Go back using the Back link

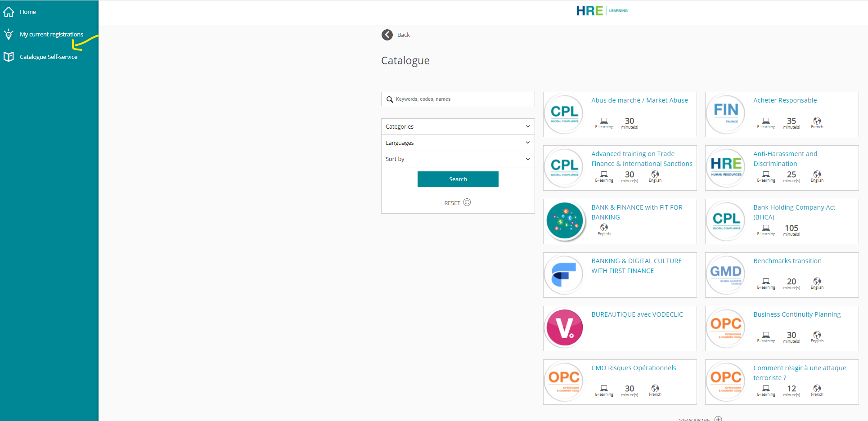click(404, 35)
